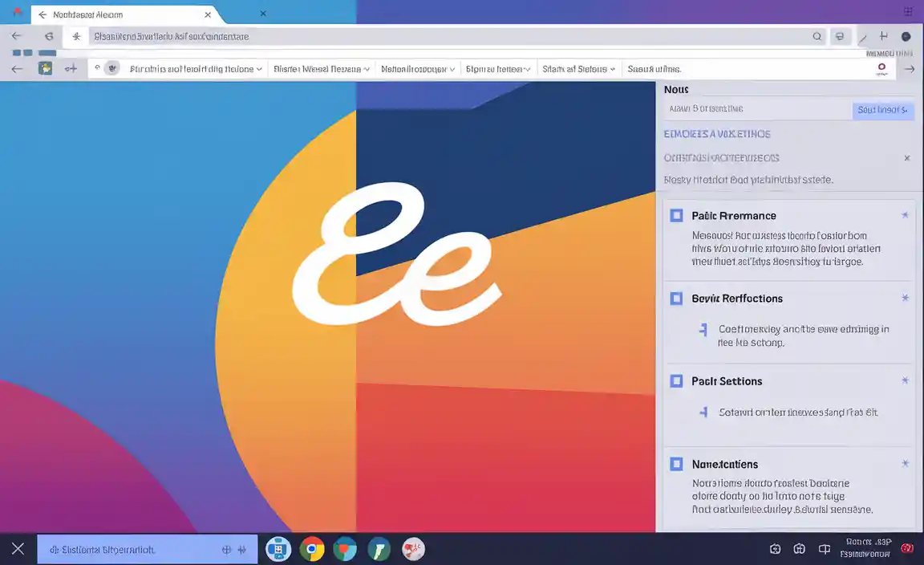Toggle the Paclt Settions checkbox
This screenshot has width=924, height=565.
tap(676, 381)
